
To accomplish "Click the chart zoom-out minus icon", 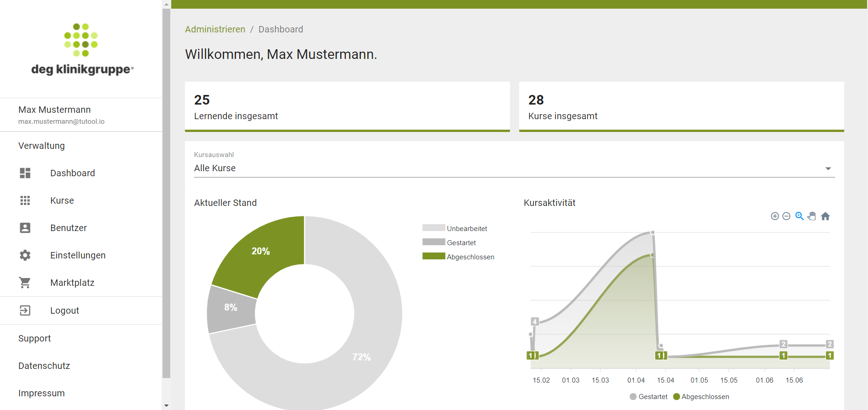I will pyautogui.click(x=786, y=216).
